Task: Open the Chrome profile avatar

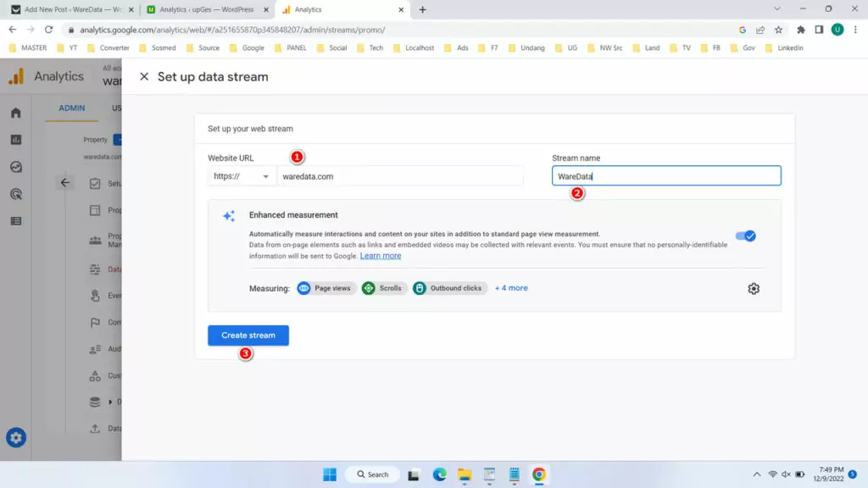Action: pos(837,30)
